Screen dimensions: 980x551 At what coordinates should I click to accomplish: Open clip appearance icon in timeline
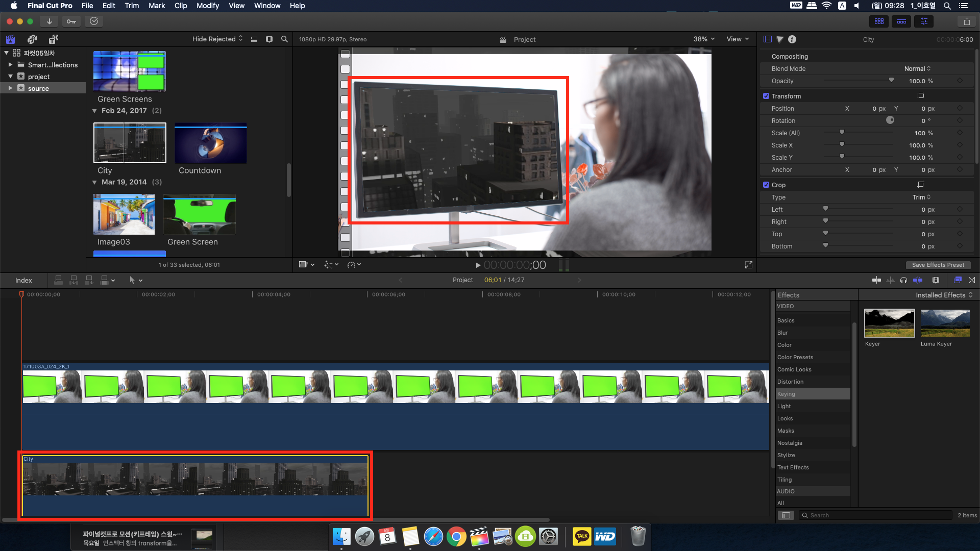click(936, 280)
